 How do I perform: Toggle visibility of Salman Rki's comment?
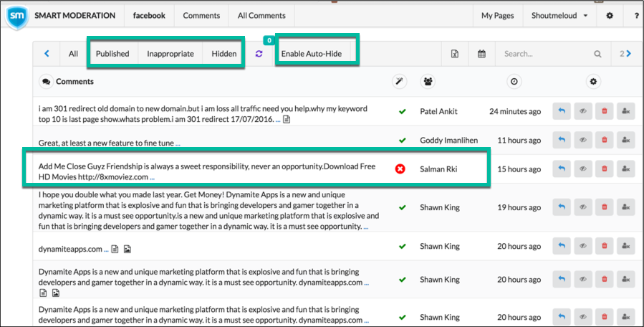583,169
